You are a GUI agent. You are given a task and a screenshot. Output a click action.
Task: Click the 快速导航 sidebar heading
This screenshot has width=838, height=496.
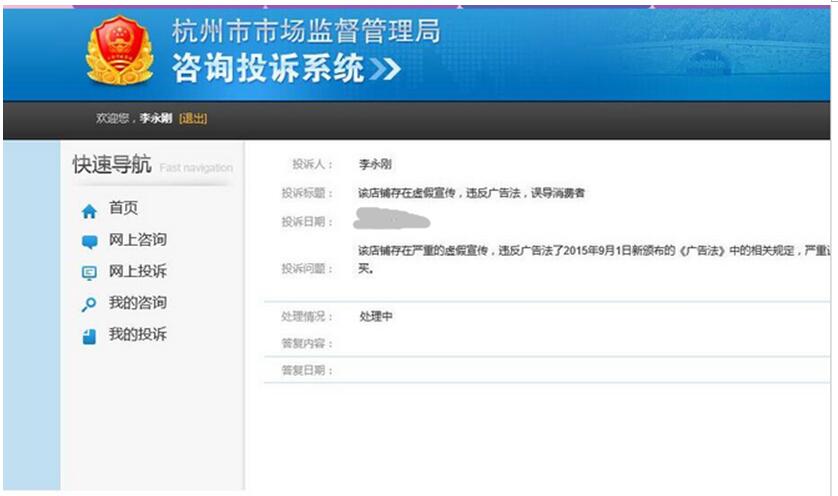point(112,166)
